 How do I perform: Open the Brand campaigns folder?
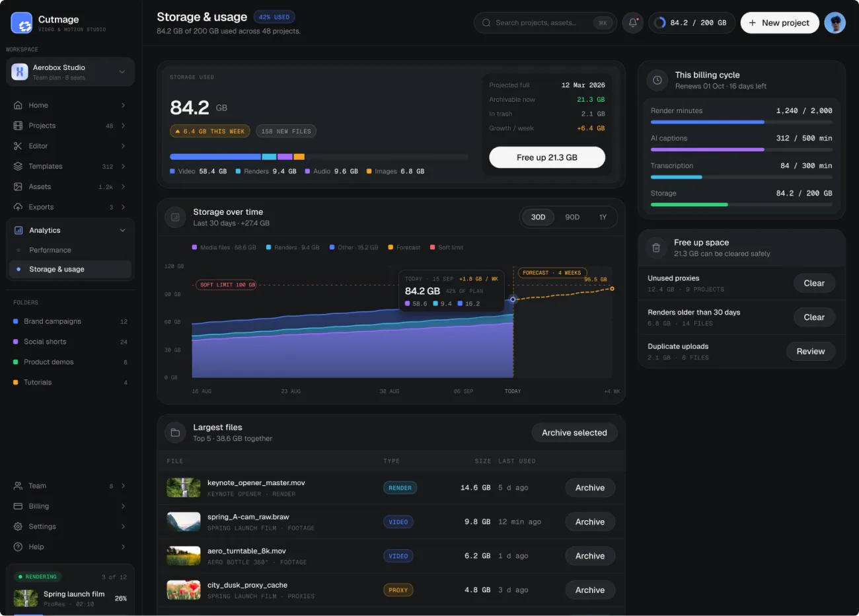[x=71, y=322]
